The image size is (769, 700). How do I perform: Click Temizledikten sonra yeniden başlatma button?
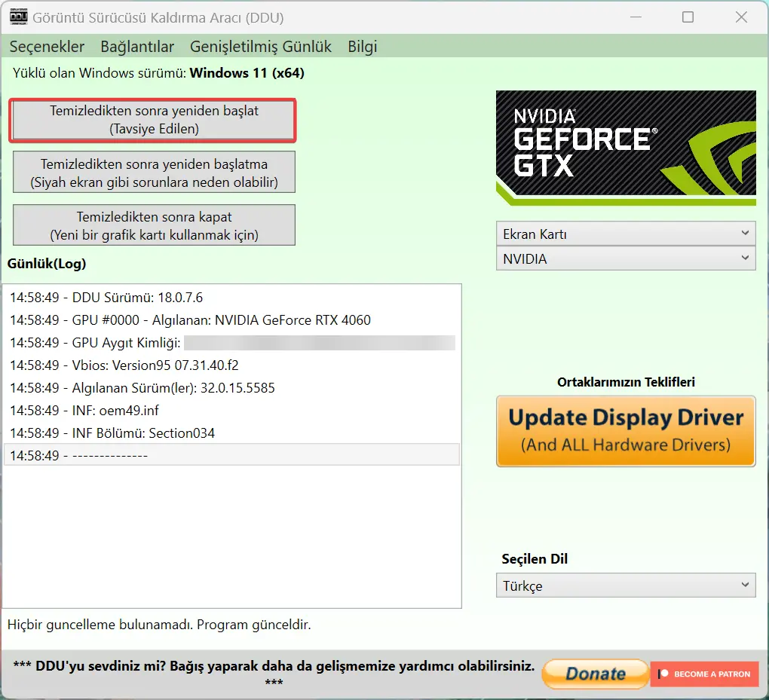(154, 173)
